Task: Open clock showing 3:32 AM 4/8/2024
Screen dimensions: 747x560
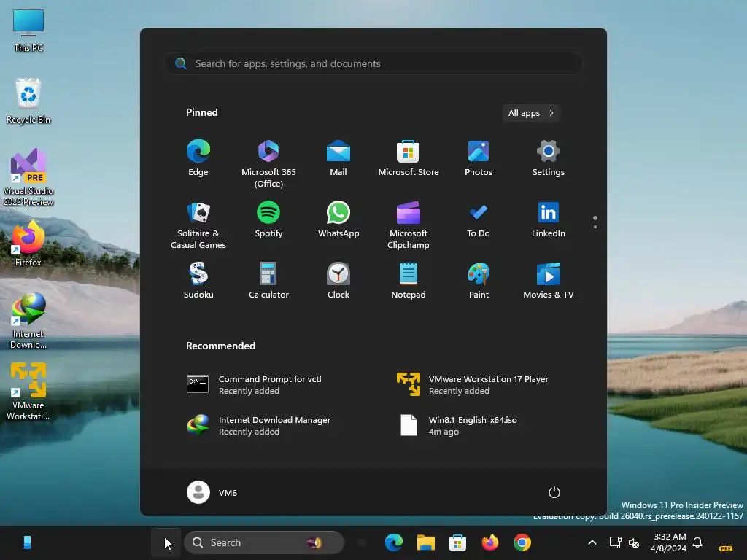Action: [668, 542]
